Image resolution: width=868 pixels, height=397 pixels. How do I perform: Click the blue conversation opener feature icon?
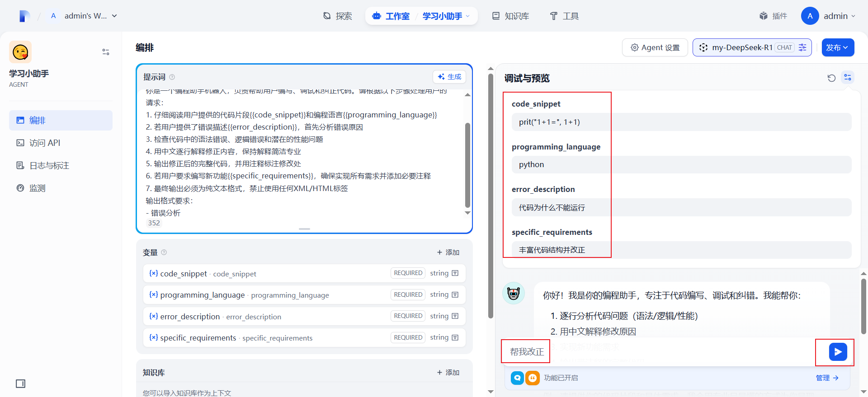point(517,378)
